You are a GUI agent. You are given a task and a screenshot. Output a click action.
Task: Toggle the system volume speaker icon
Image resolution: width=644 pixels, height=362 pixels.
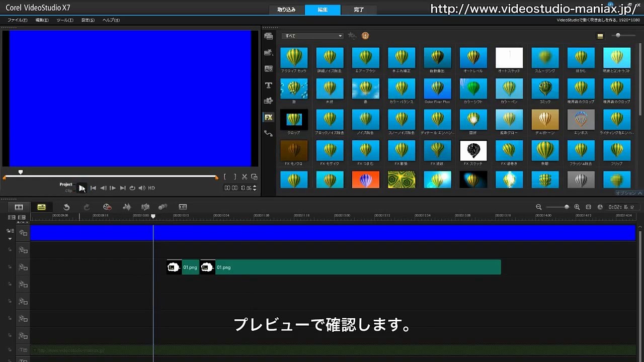pos(142,188)
